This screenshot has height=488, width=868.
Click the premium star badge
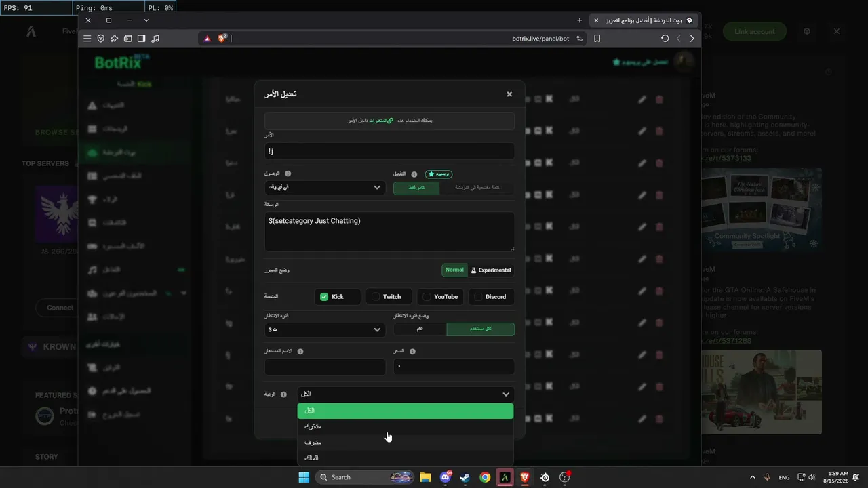439,174
